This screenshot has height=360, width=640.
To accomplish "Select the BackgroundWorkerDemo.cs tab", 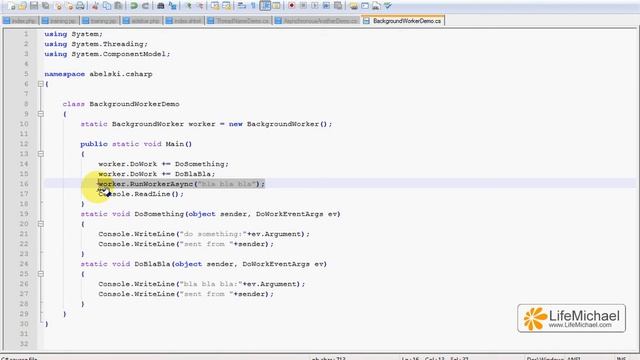I will tap(402, 20).
